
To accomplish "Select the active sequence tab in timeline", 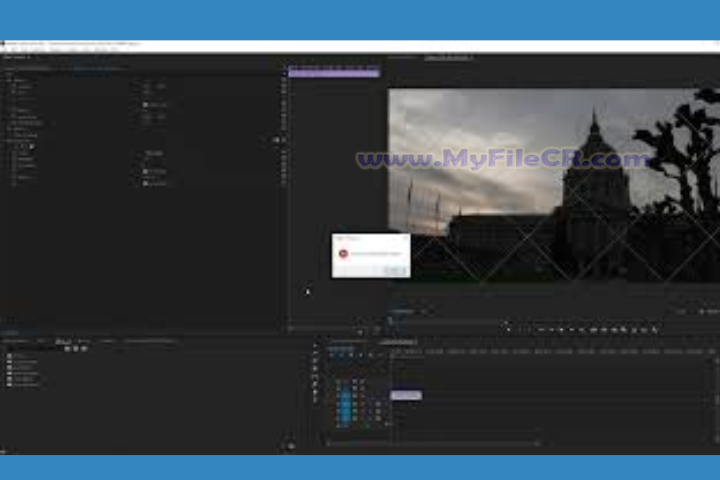I will click(398, 342).
